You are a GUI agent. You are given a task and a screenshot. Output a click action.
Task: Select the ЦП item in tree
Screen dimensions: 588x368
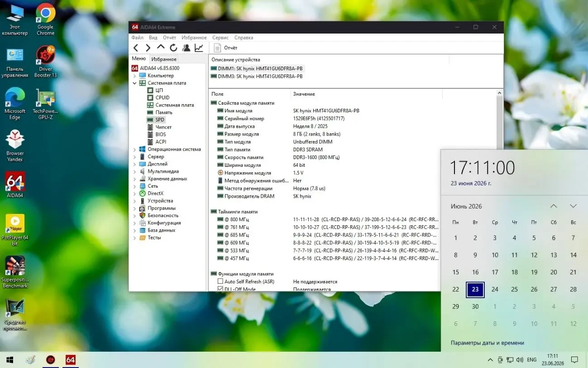pos(155,90)
